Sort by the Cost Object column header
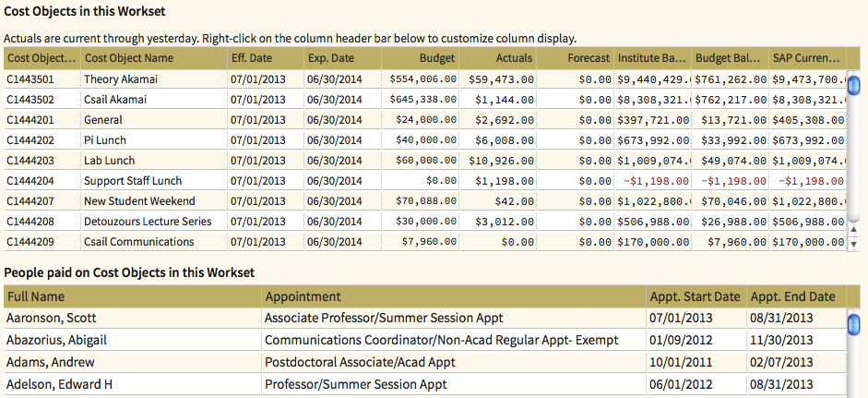This screenshot has height=398, width=868. click(x=42, y=57)
